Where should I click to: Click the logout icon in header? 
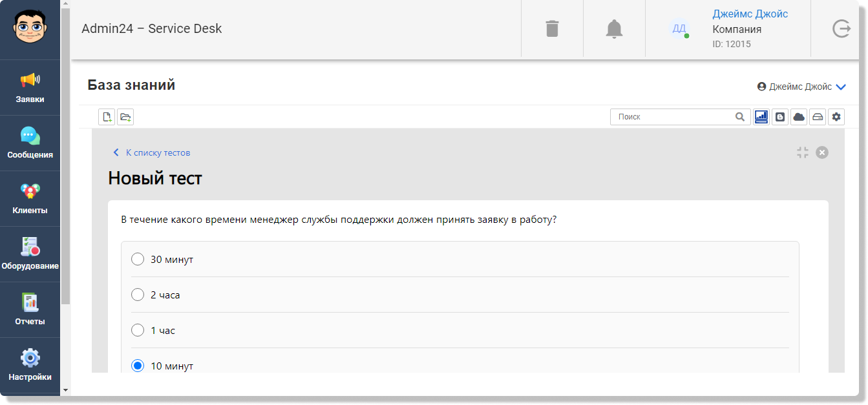(x=841, y=28)
